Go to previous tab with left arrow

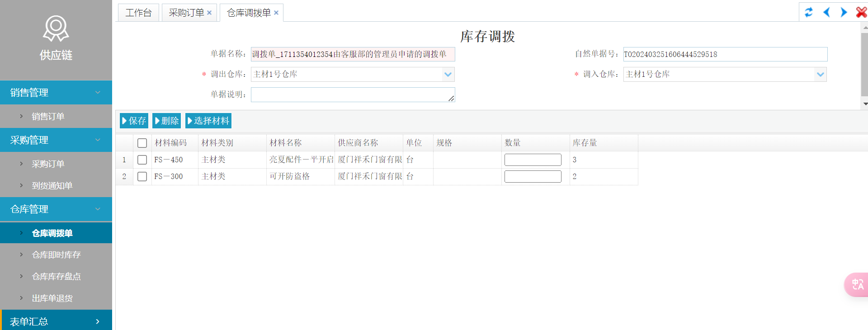[826, 12]
